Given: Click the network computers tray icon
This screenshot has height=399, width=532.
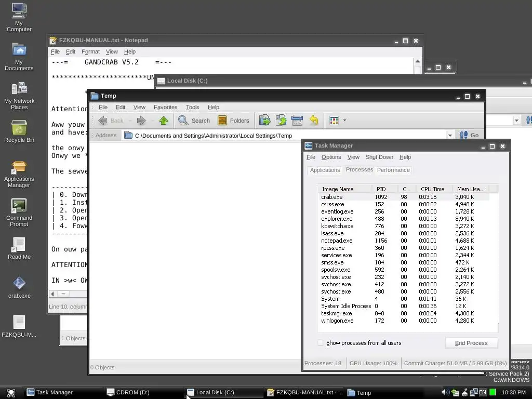Looking at the screenshot, I should 474,393.
